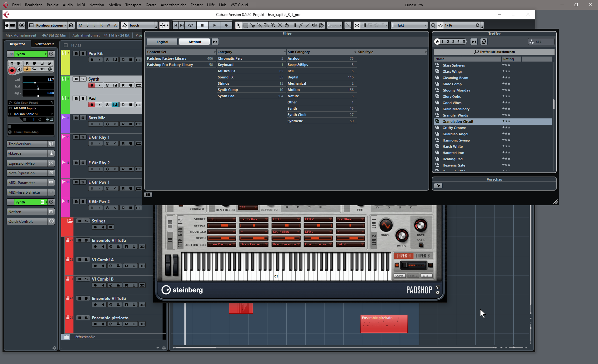Select Layer B in Padshop
Viewport: 598px width, 364px height.
pyautogui.click(x=423, y=256)
